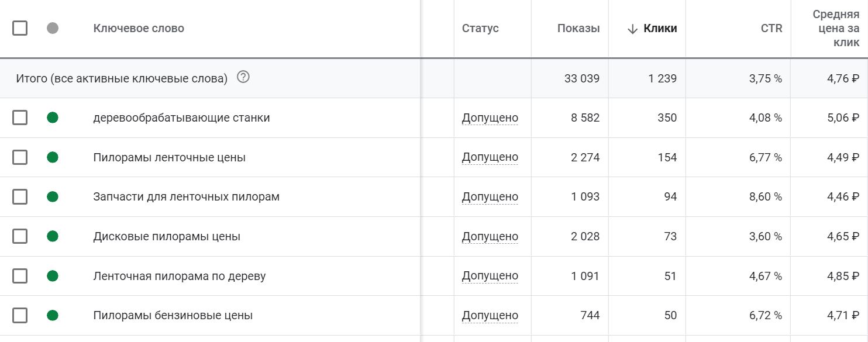Click the gray status dot in header
The image size is (868, 342).
[53, 28]
